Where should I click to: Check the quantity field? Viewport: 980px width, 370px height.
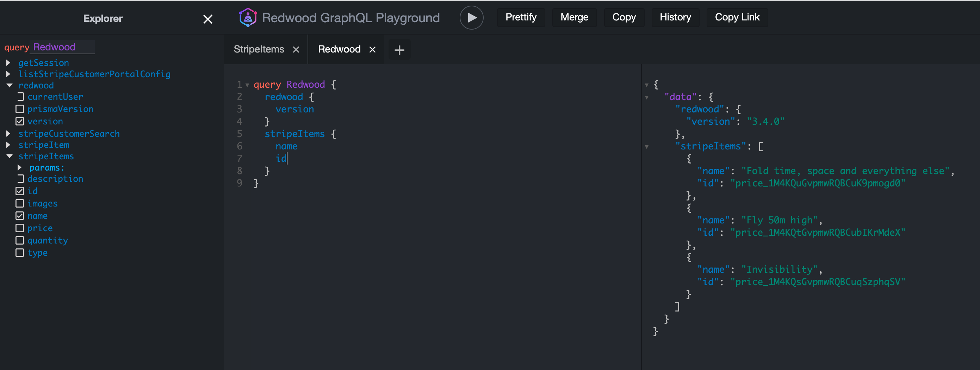[20, 240]
